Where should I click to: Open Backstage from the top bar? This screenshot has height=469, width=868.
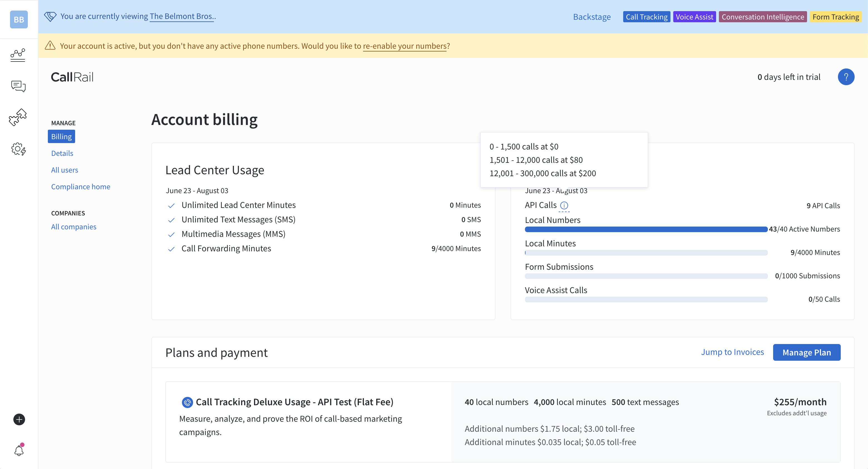tap(592, 16)
